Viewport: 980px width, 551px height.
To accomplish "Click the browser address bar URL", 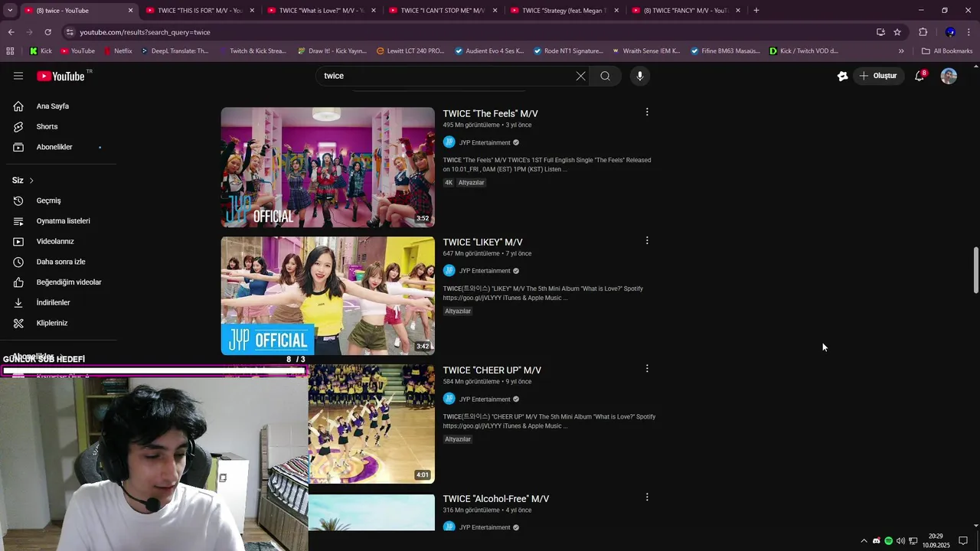I will [x=145, y=32].
